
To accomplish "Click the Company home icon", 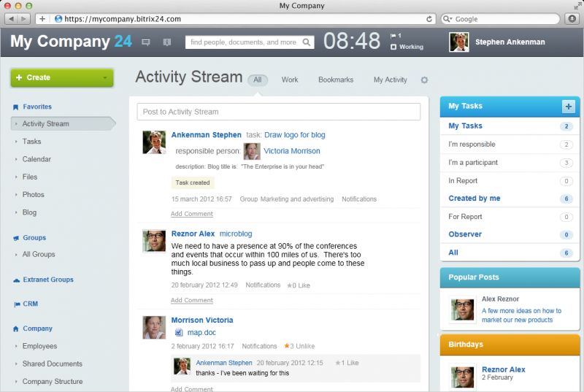I will [15, 328].
